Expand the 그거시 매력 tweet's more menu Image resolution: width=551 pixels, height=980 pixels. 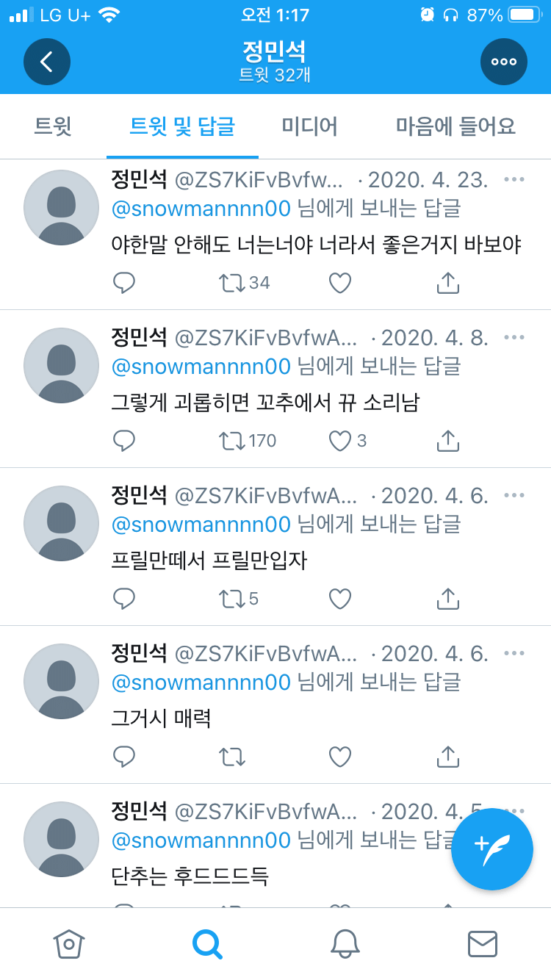[514, 653]
